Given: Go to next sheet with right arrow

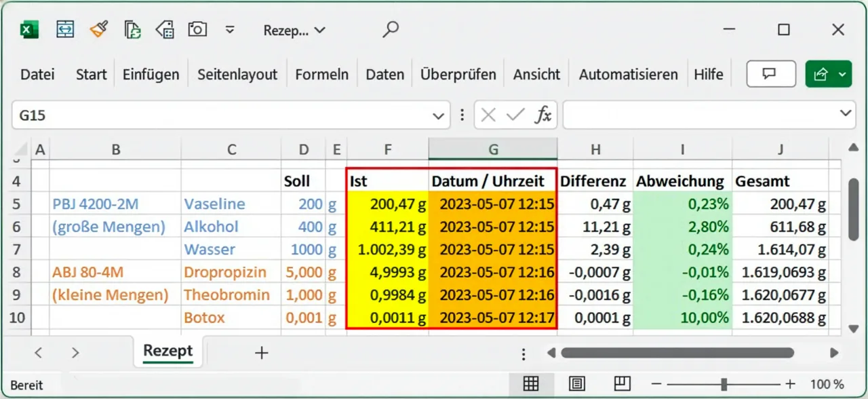Looking at the screenshot, I should tap(75, 353).
